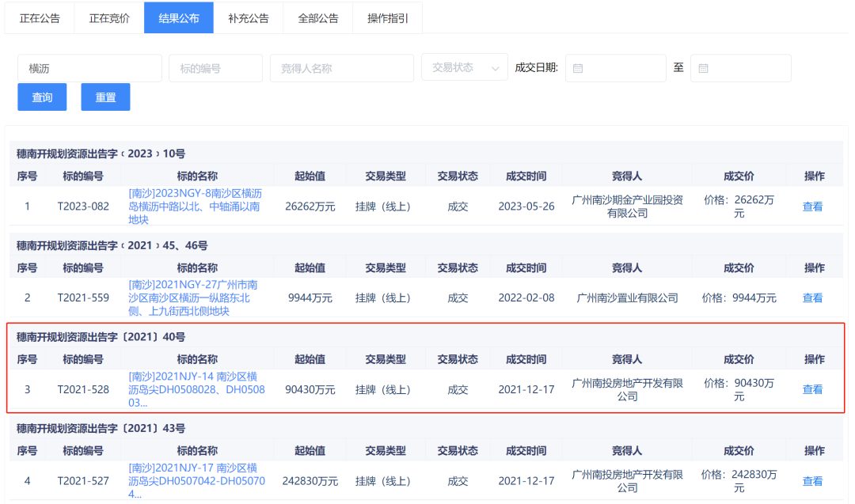The height and width of the screenshot is (504, 855).
Task: Switch to the 正在竞价 tab
Action: pyautogui.click(x=108, y=17)
